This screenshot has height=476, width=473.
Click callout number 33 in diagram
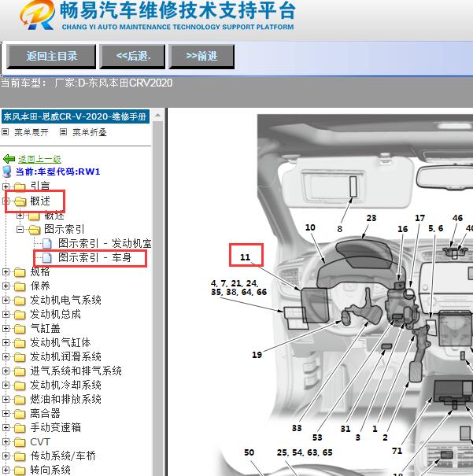click(297, 428)
